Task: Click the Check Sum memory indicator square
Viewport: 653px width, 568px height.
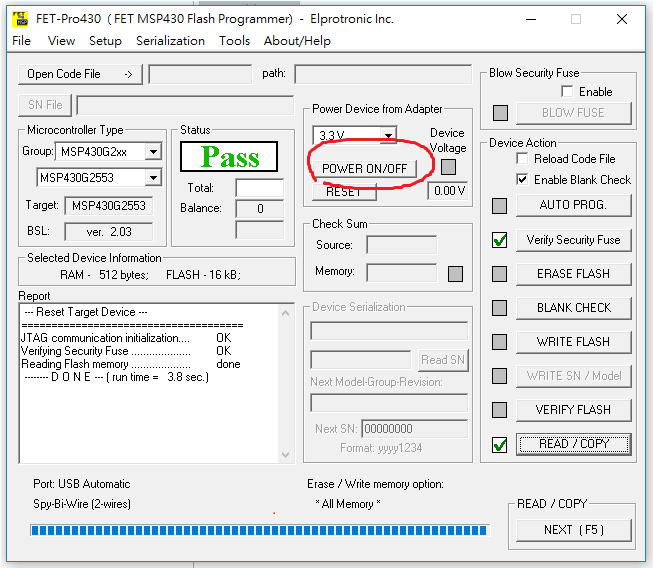Action: click(455, 274)
